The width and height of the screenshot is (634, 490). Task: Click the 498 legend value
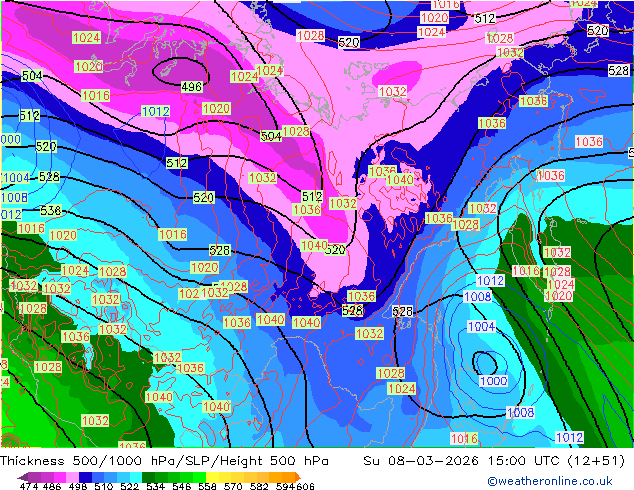[78, 486]
